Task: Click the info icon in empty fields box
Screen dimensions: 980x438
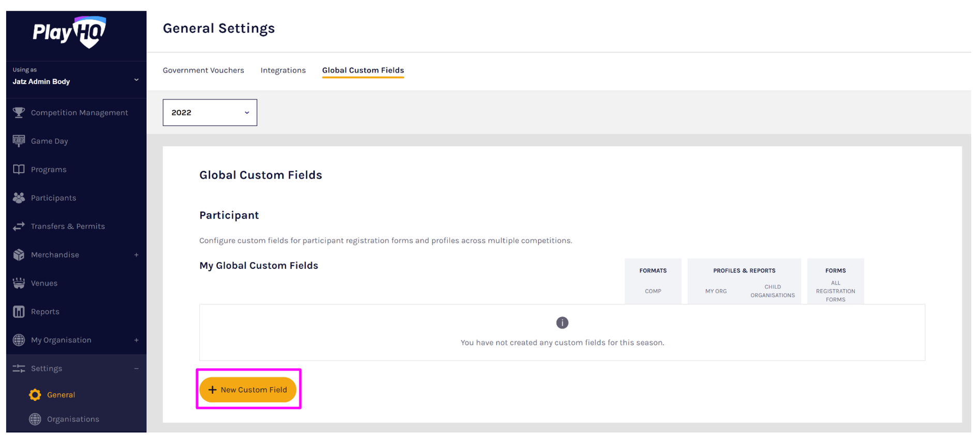Action: 562,323
